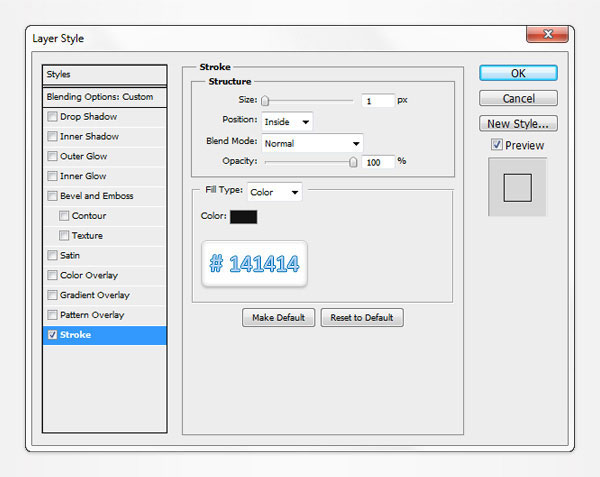Open the Fill Type dropdown set to Color
The height and width of the screenshot is (477, 600).
(274, 192)
